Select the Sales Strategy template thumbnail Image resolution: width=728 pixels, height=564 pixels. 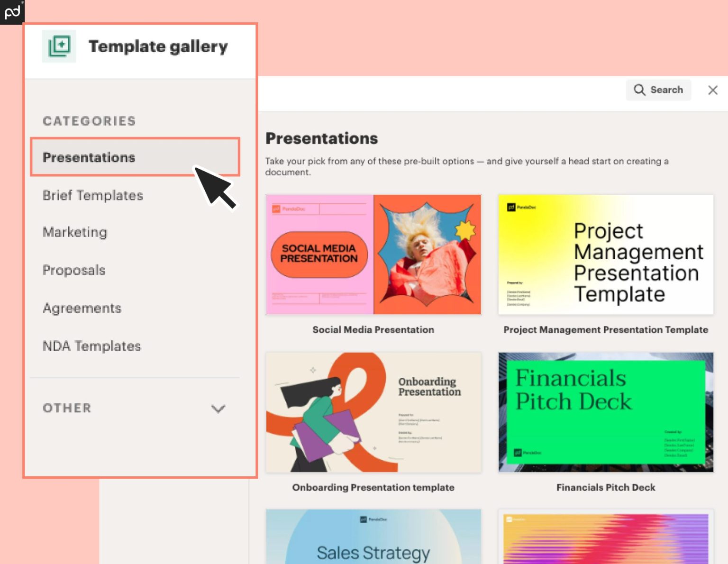(373, 537)
